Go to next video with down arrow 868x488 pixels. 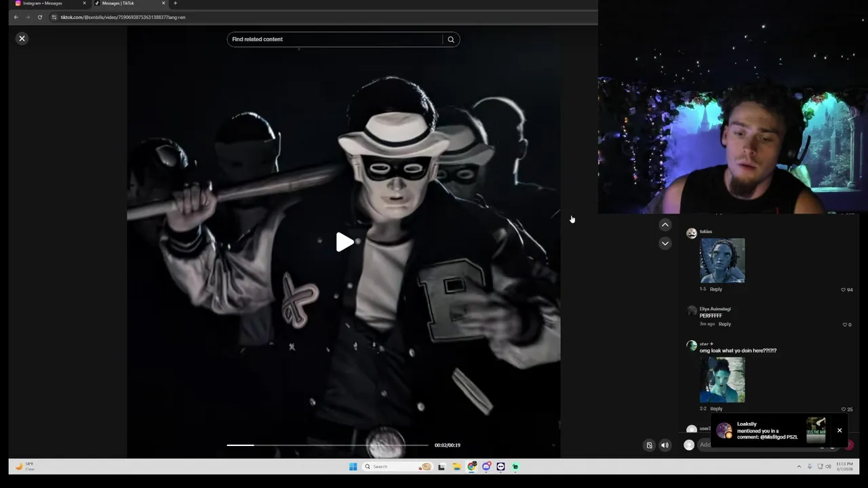(665, 243)
